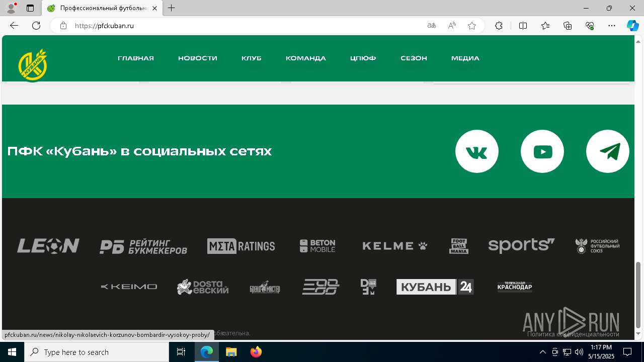Open browser extensions menu
Image resolution: width=644 pixels, height=362 pixels.
pyautogui.click(x=499, y=26)
